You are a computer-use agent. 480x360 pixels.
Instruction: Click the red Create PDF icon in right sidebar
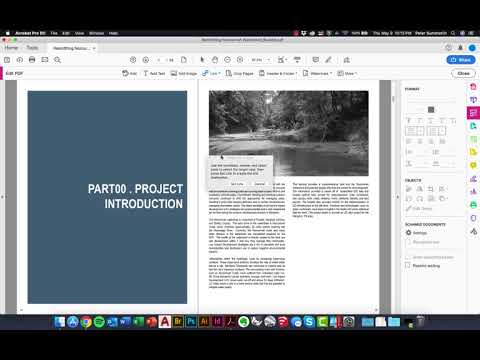(473, 87)
